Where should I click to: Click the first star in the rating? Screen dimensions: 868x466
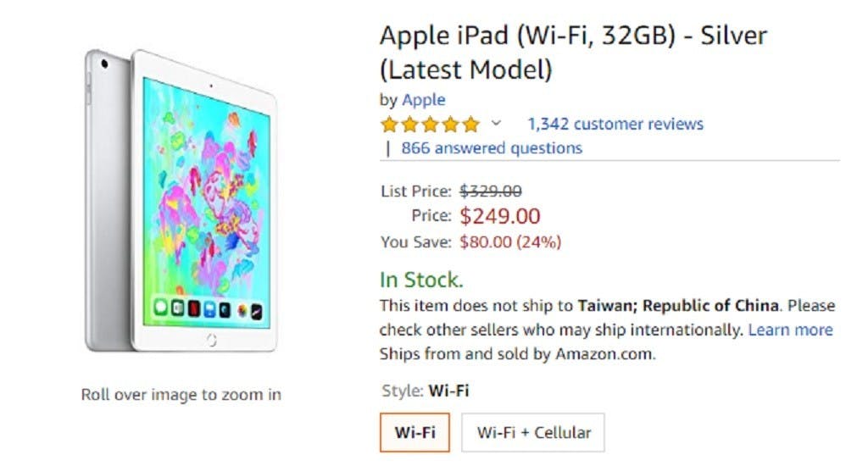(x=390, y=125)
